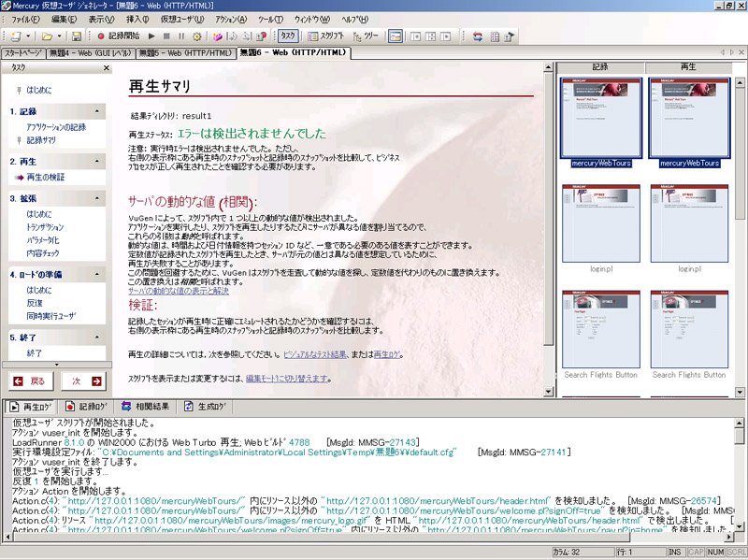748x560 pixels.
Task: Switch to the 記録ログ output tab
Action: [87, 407]
